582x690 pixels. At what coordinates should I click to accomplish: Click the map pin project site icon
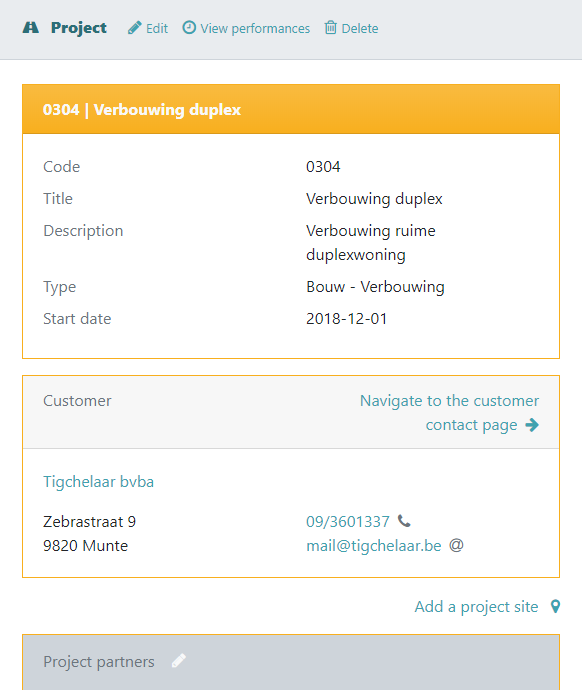556,606
